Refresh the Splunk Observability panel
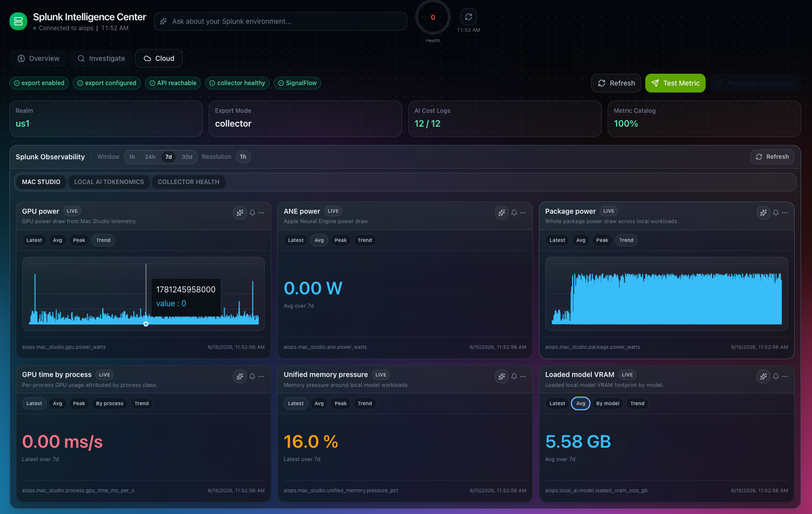The width and height of the screenshot is (812, 514). click(772, 157)
